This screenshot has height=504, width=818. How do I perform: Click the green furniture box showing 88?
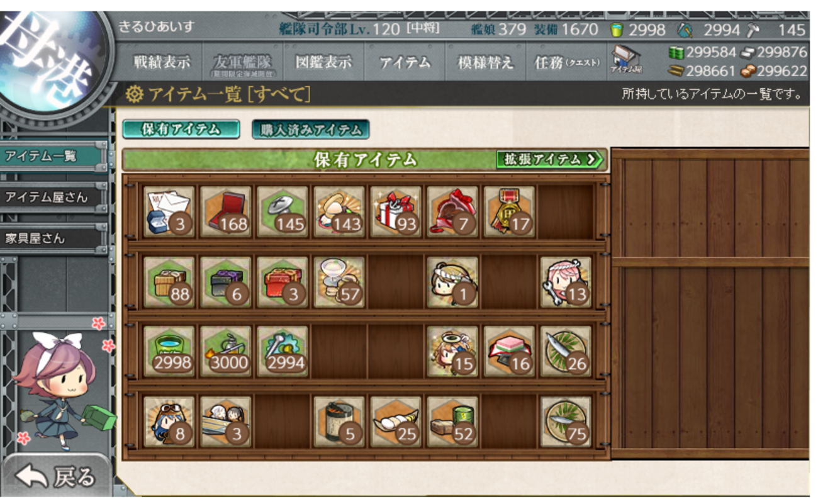coord(169,281)
